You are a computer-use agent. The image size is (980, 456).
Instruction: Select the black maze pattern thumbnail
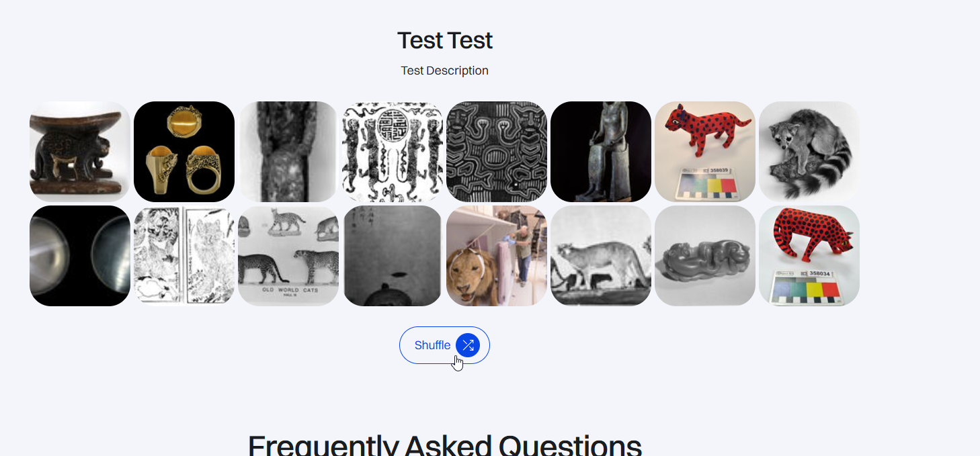point(497,152)
